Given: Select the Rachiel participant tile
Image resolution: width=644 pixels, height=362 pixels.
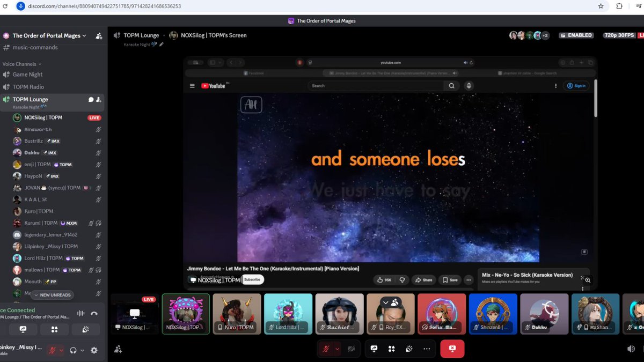Looking at the screenshot, I should 339,314.
